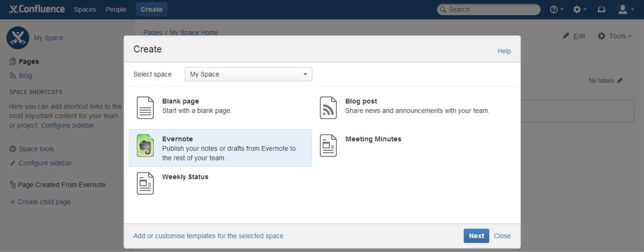Click the Create button in header
The width and height of the screenshot is (644, 252).
click(152, 9)
